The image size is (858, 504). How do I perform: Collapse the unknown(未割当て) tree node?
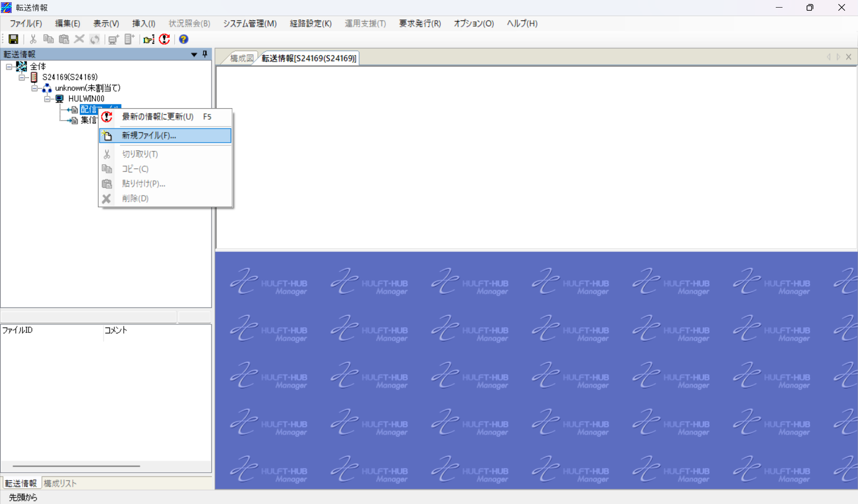point(34,88)
